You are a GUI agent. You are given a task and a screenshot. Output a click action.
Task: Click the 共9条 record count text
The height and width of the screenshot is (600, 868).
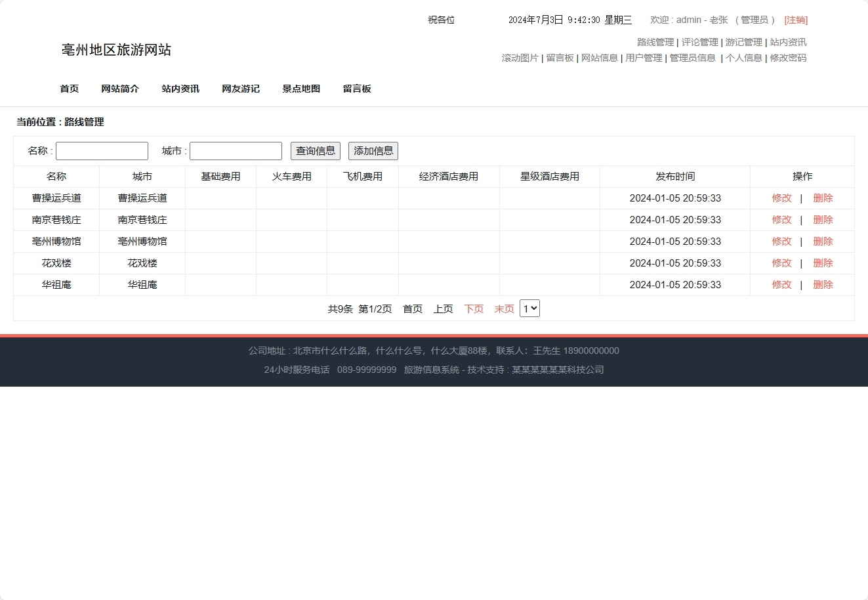(341, 309)
